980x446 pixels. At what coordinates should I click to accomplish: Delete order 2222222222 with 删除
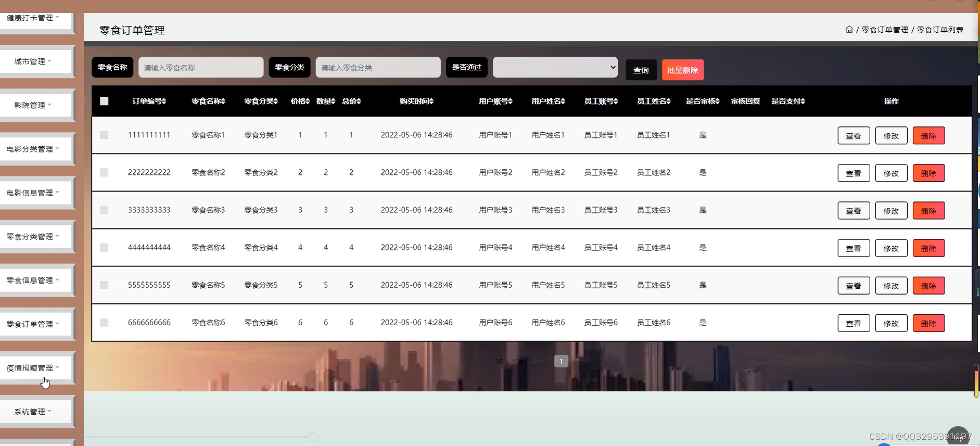pos(928,173)
